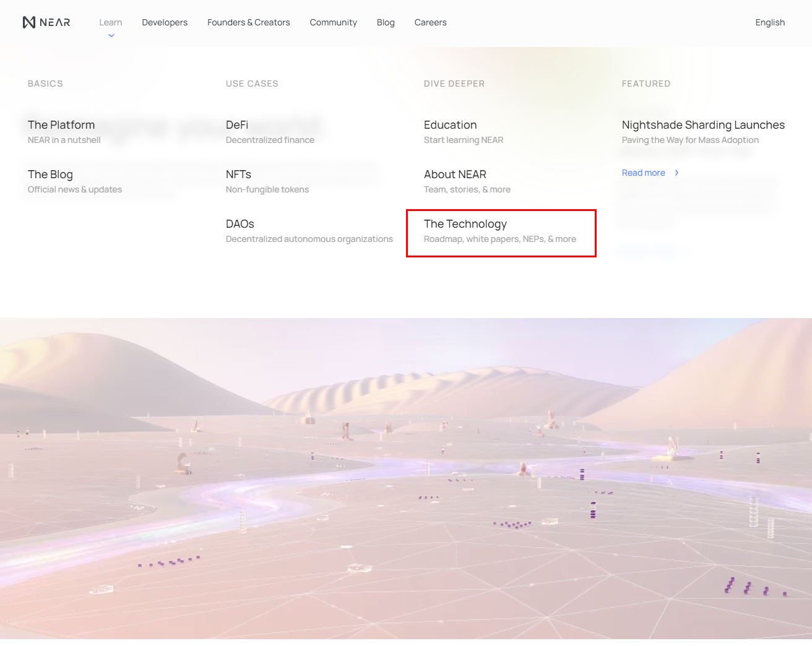
Task: Open Nightshade Sharding Launches article
Action: (x=703, y=125)
